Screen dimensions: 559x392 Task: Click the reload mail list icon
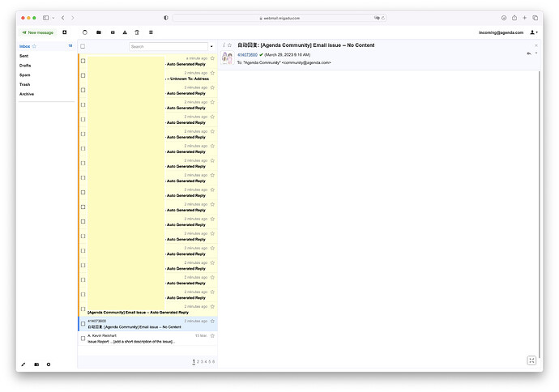(x=85, y=32)
